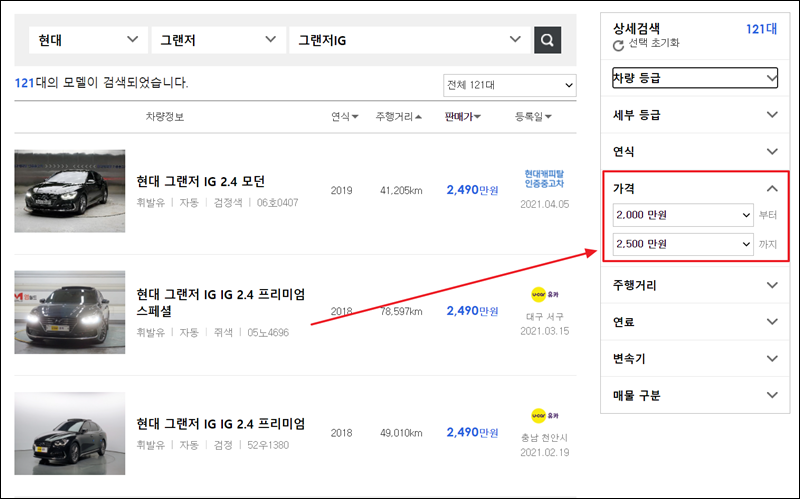The height and width of the screenshot is (499, 800).
Task: Collapse the 가격 filter section
Action: pos(695,188)
